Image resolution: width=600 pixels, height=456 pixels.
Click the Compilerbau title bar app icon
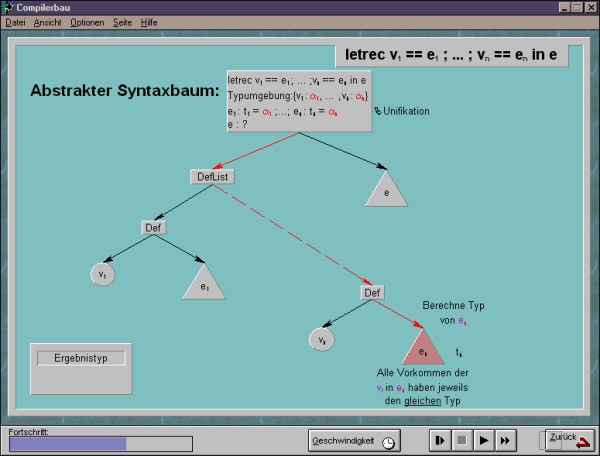point(8,6)
